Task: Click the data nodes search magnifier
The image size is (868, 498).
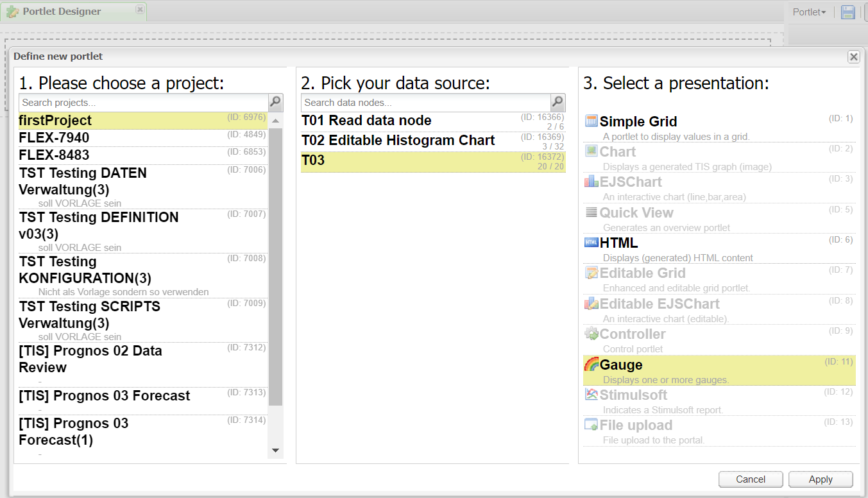Action: 557,102
